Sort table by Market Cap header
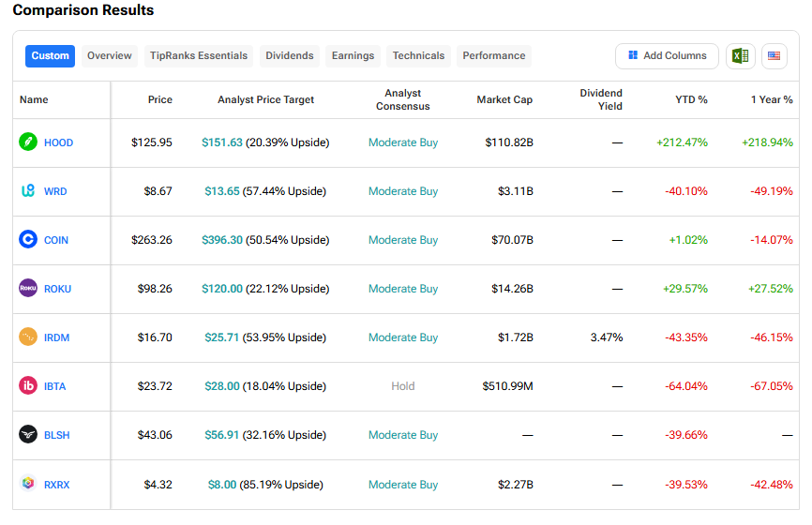The height and width of the screenshot is (525, 812). pyautogui.click(x=504, y=99)
